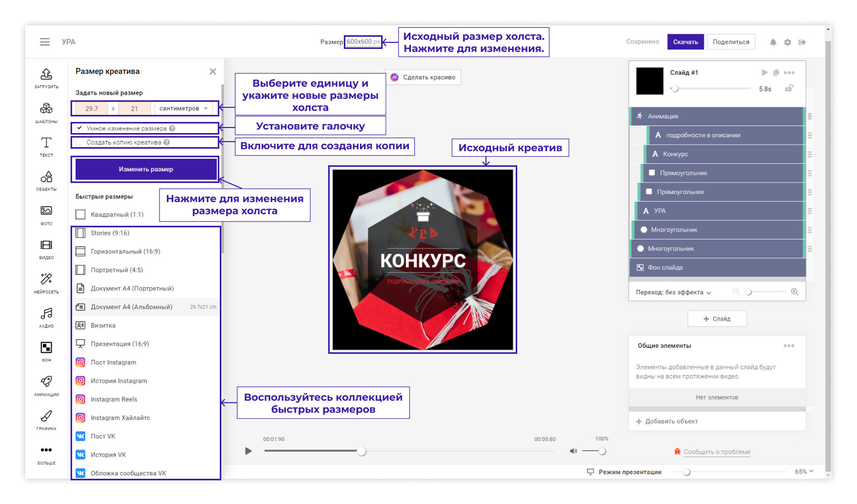Tick the Квадратный (1:1) size checkbox
The image size is (857, 504).
81,214
